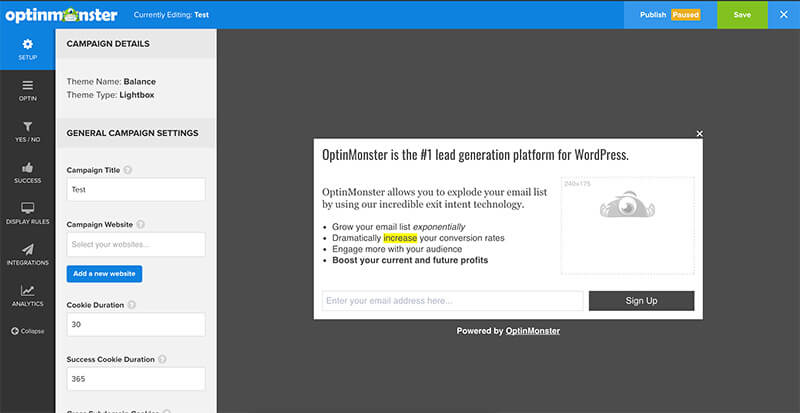Click the 240x175 image placeholder

pyautogui.click(x=628, y=226)
